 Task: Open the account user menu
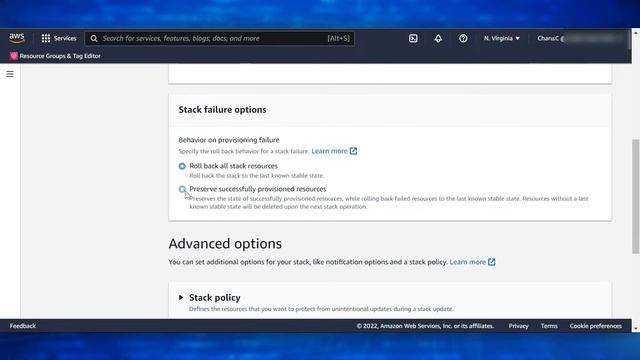(580, 38)
